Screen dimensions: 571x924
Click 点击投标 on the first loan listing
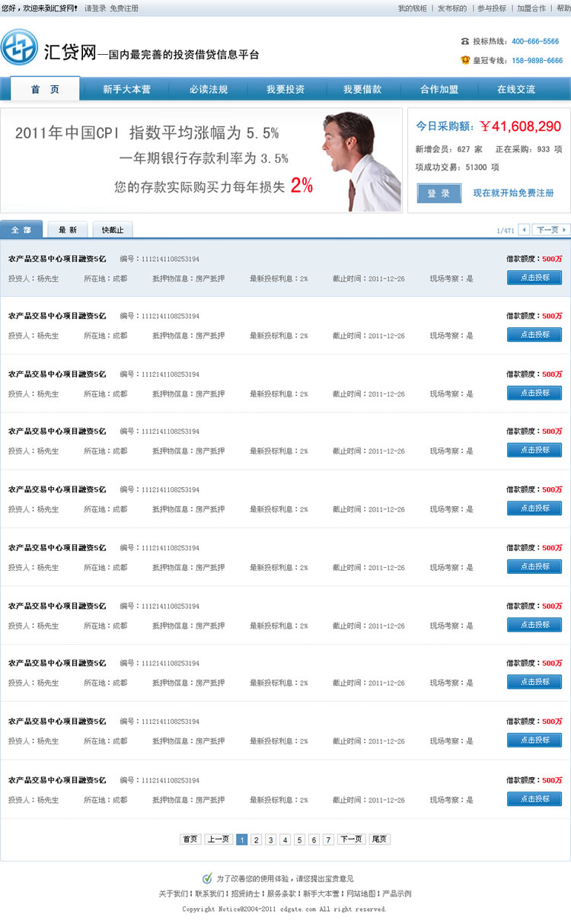(534, 277)
